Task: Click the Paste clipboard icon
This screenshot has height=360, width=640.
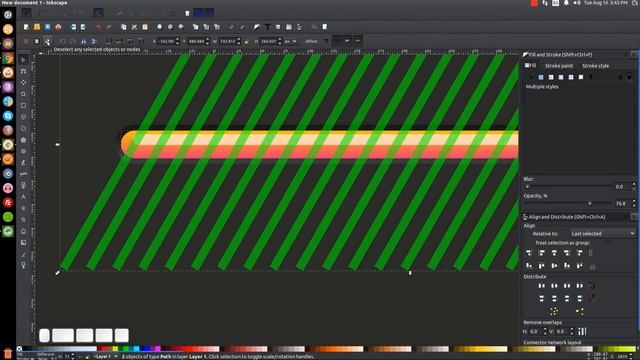Action: pyautogui.click(x=145, y=27)
